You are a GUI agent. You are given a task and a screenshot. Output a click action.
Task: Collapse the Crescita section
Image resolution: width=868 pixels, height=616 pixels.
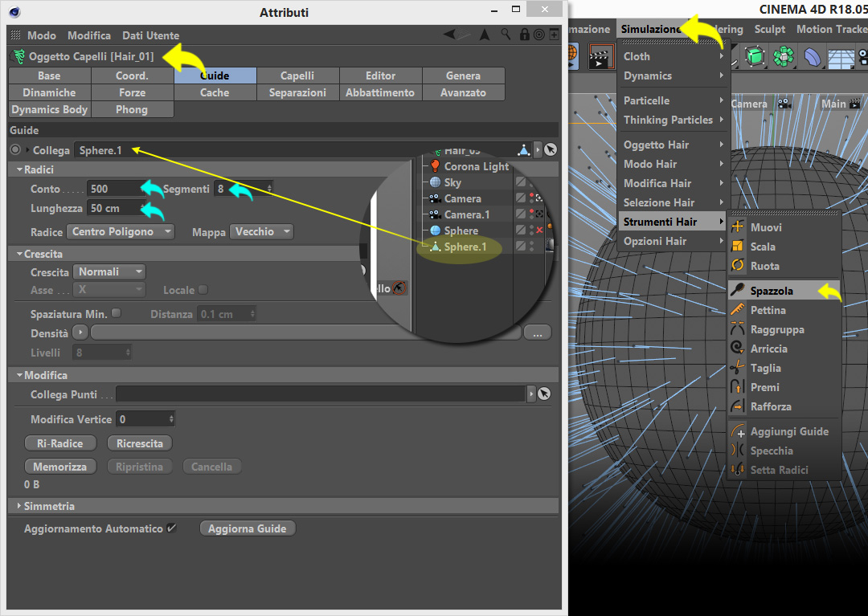20,254
